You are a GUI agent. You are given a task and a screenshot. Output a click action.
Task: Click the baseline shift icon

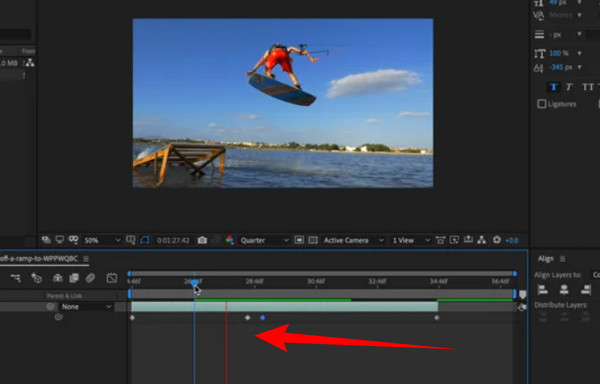coord(539,68)
